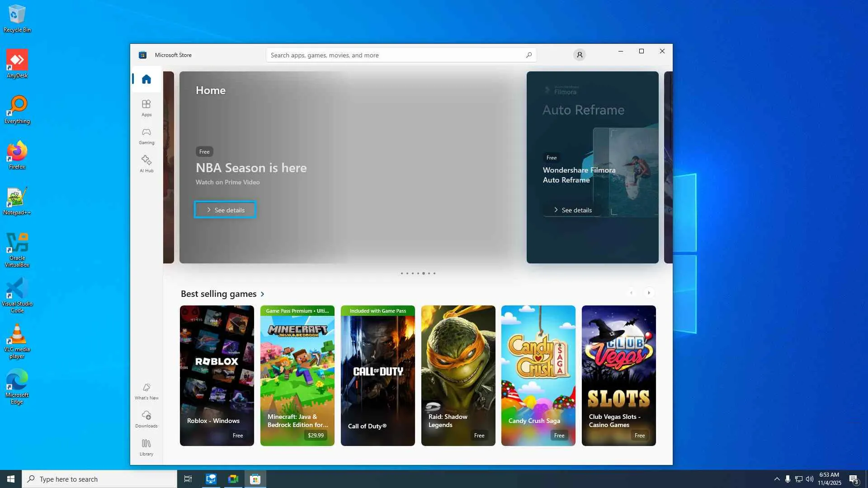This screenshot has height=488, width=868.
Task: Open the Gaming section in sidebar
Action: (x=146, y=136)
